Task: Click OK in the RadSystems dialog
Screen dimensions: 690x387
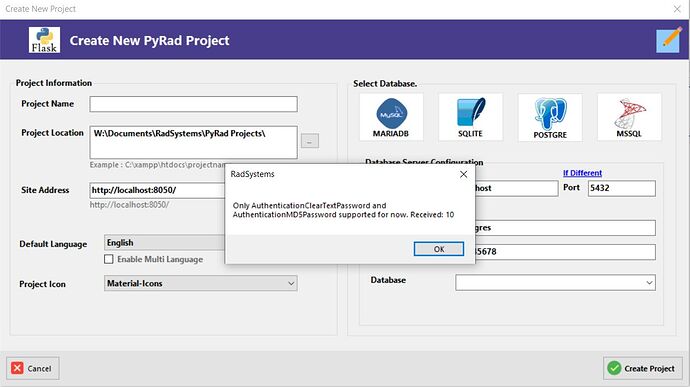Action: 439,249
